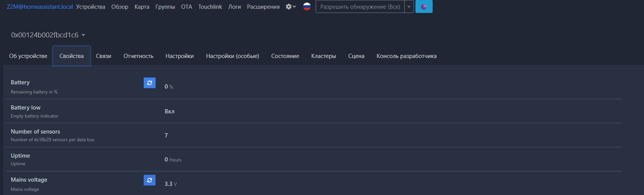The height and width of the screenshot is (195, 644).
Task: Switch to Об устройстве tab
Action: (28, 56)
